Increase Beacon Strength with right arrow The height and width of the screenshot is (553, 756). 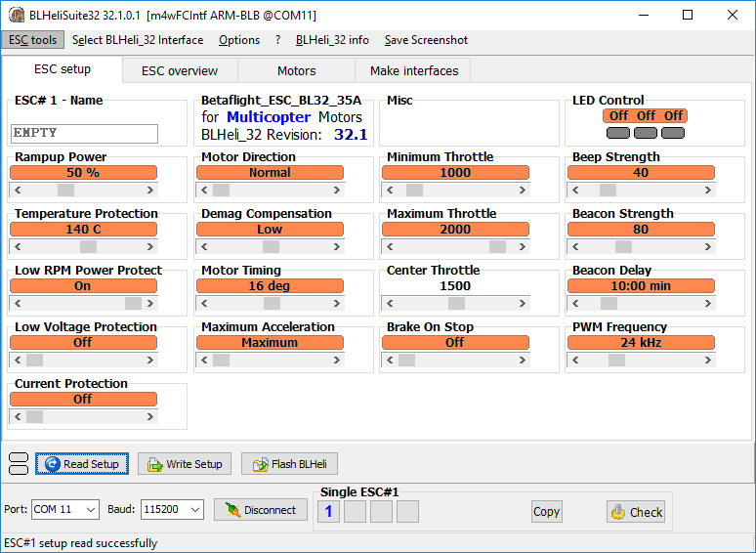708,247
